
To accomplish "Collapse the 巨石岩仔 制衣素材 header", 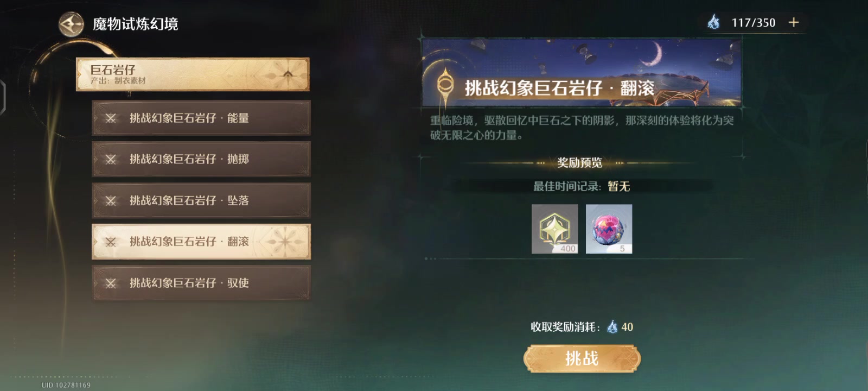I will (x=193, y=74).
